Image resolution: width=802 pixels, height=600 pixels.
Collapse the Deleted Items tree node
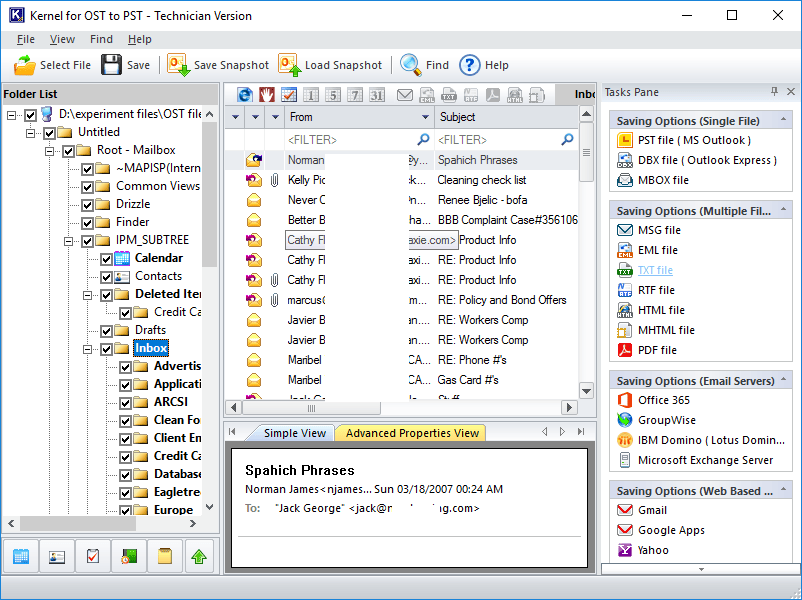[87, 295]
